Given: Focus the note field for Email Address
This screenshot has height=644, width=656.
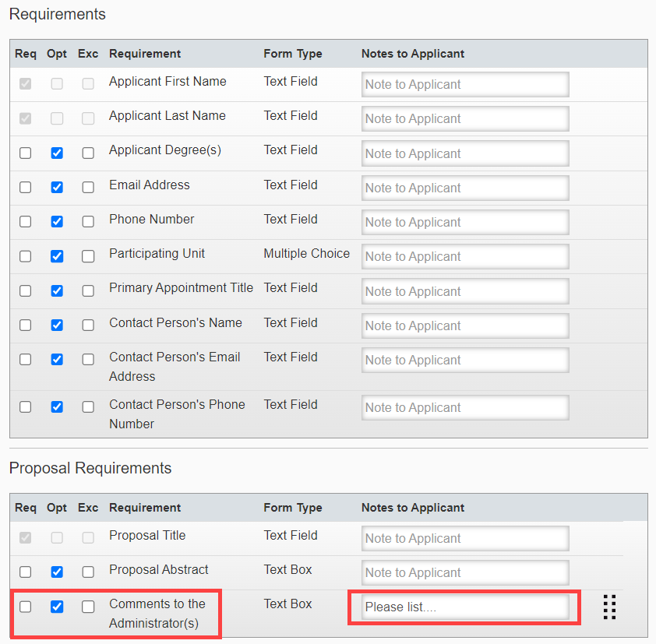Looking at the screenshot, I should 465,188.
